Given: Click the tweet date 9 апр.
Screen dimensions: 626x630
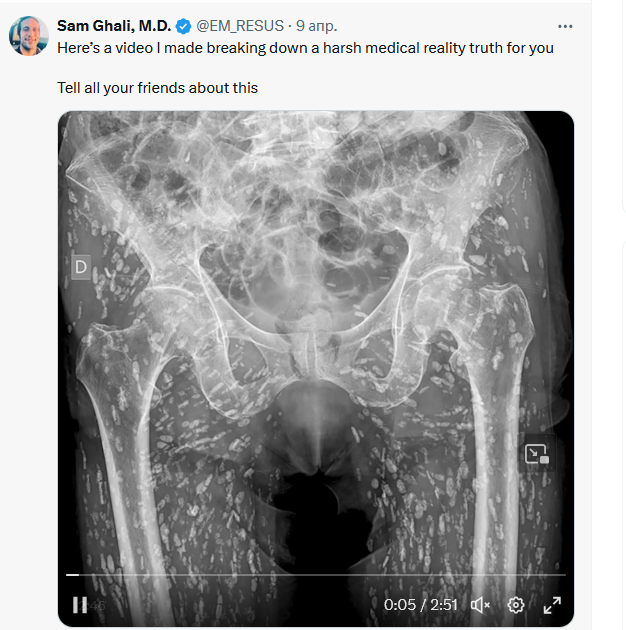Looking at the screenshot, I should tap(316, 27).
